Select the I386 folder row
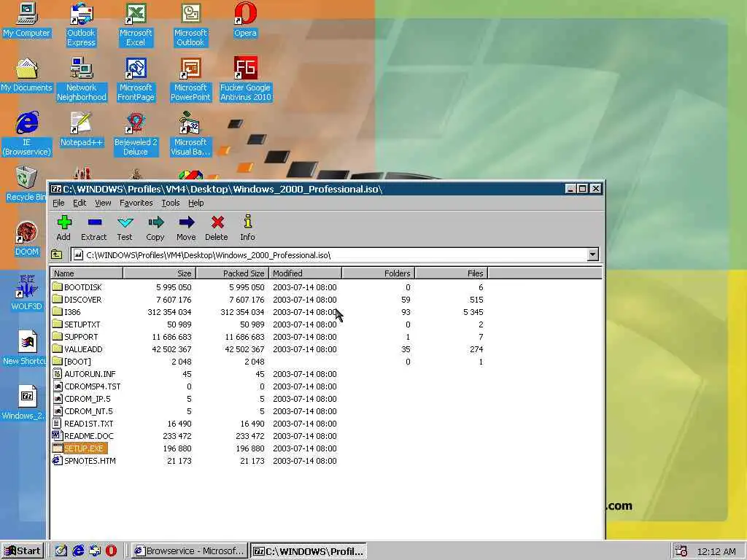 268,312
